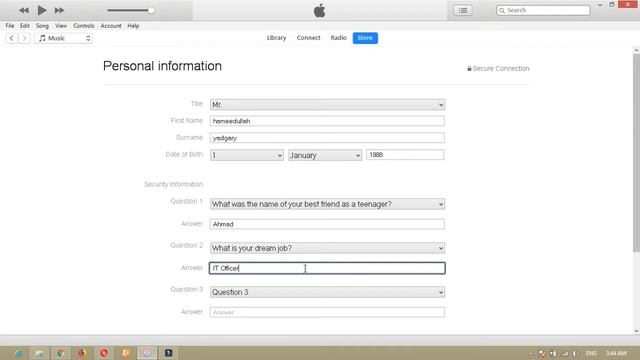Click the Security Information label
Image resolution: width=640 pixels, height=360 pixels.
173,184
